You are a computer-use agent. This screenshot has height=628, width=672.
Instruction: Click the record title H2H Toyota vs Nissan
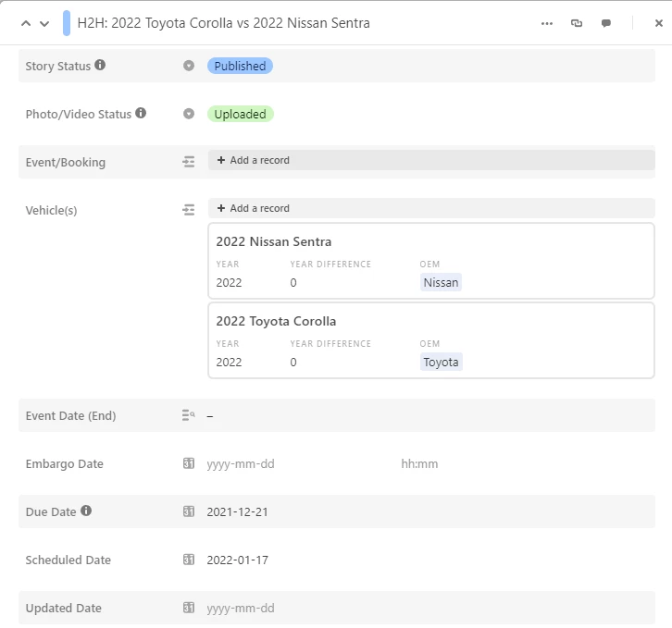click(223, 23)
